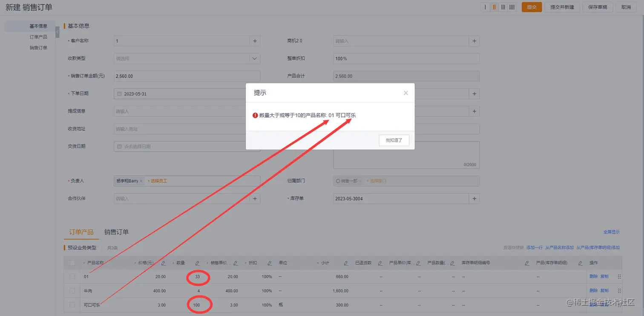This screenshot has height=316, width=644.
Task: Click edit pencil in 数量 column header
Action: [x=197, y=263]
